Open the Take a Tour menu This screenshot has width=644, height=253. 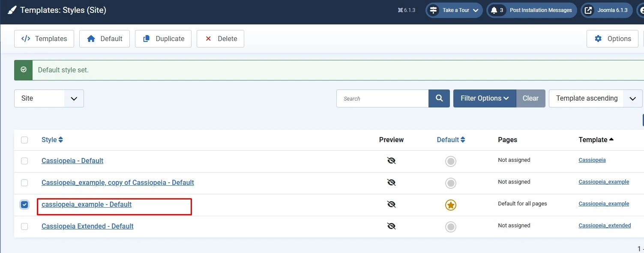(454, 10)
